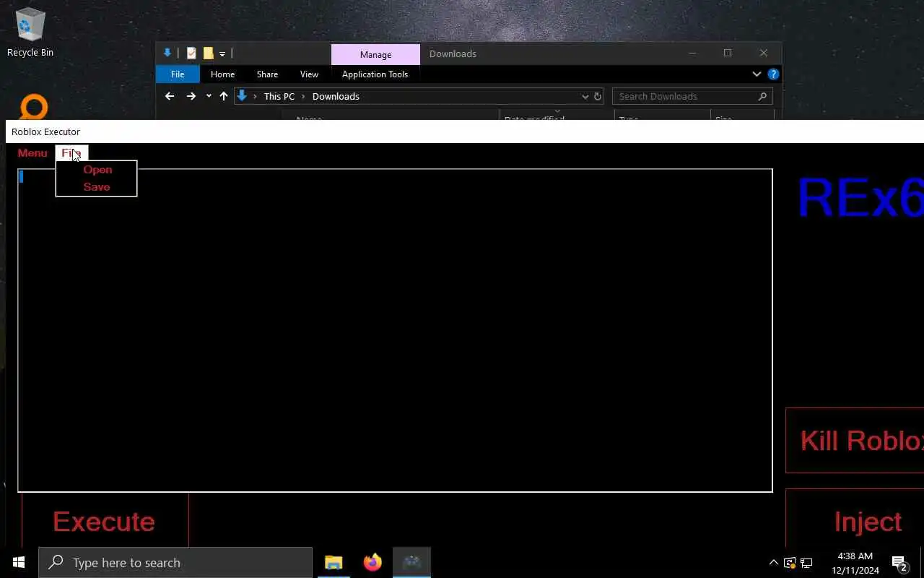
Task: Switch to View tab in File Explorer
Action: pos(309,74)
